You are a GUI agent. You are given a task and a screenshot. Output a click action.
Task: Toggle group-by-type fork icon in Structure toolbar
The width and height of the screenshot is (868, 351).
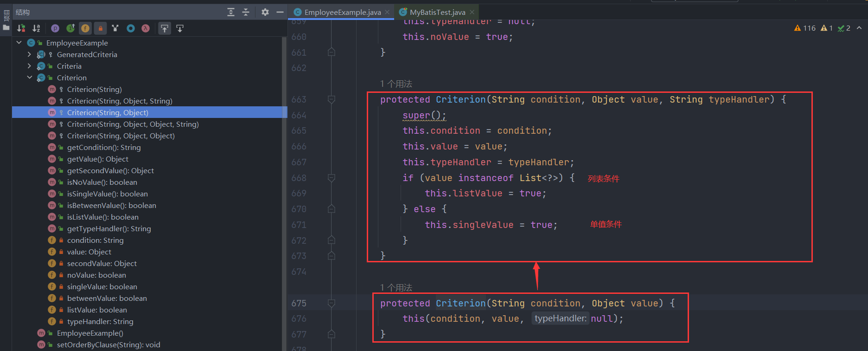[x=115, y=28]
